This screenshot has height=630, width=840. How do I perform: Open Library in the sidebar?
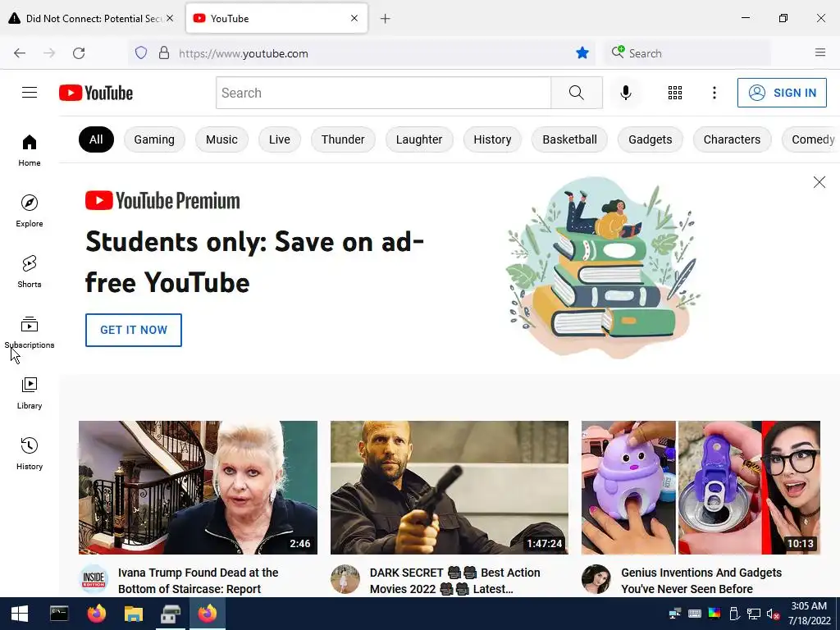pyautogui.click(x=30, y=393)
